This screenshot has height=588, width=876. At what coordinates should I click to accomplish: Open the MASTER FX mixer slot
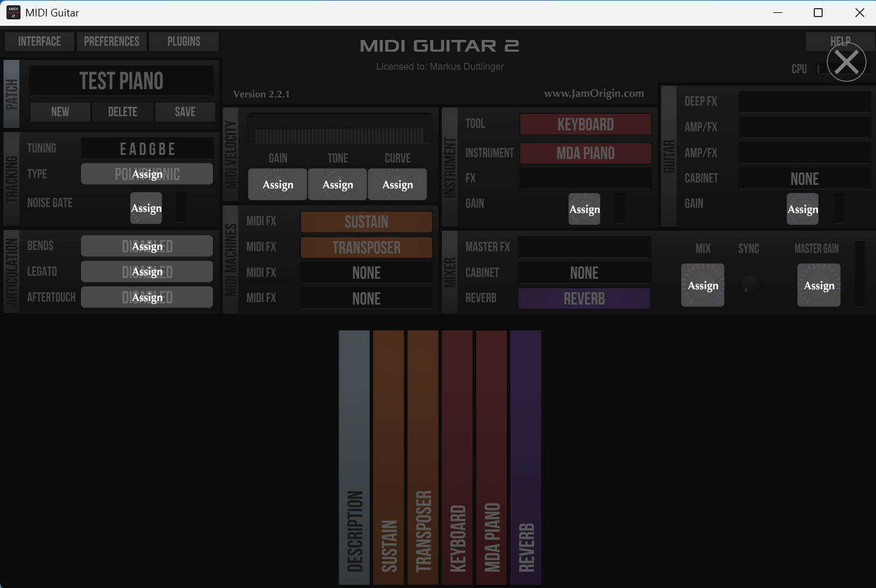(x=584, y=247)
